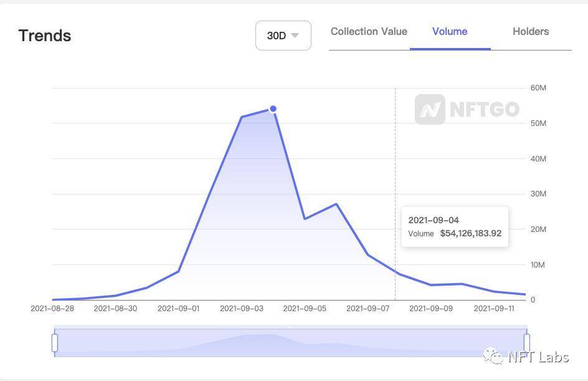
Task: Click the Trends heading
Action: point(45,36)
